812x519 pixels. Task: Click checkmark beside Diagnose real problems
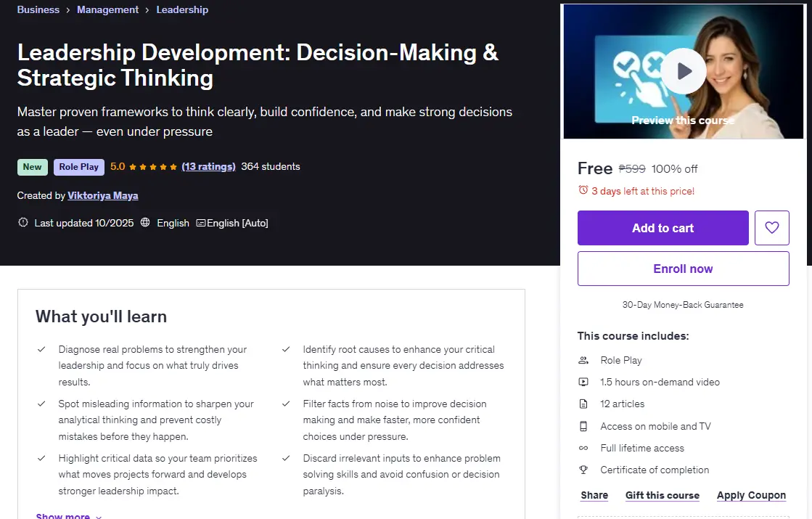coord(41,349)
